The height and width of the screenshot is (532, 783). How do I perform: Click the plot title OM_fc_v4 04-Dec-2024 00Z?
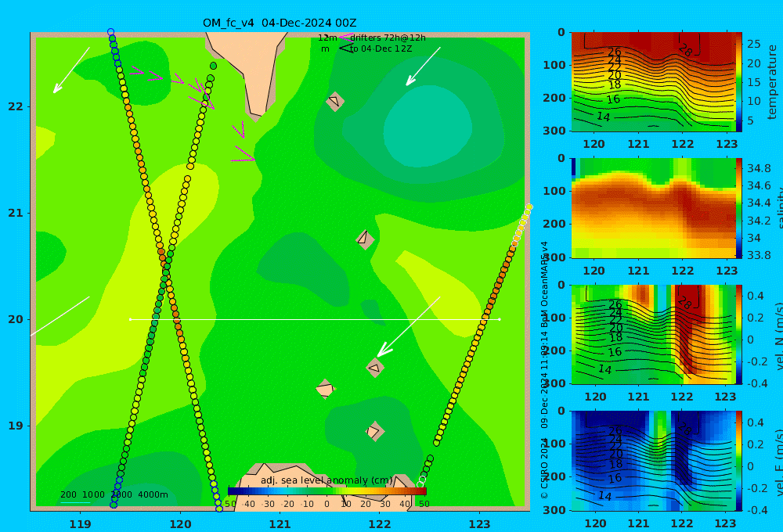pos(280,23)
